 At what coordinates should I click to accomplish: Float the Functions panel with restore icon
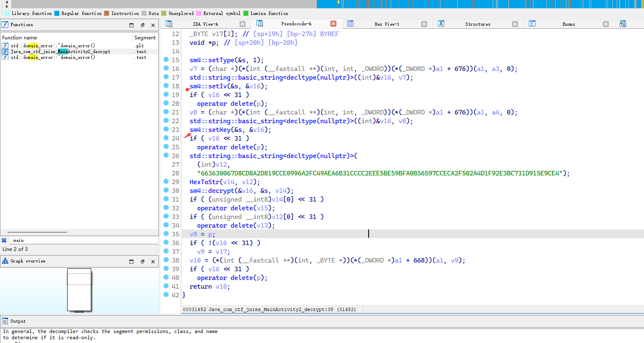[x=142, y=25]
